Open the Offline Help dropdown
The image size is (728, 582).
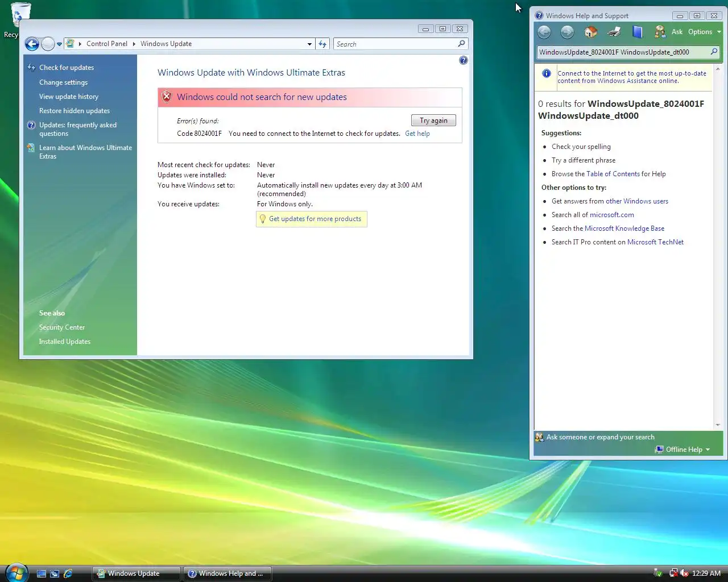(x=683, y=450)
